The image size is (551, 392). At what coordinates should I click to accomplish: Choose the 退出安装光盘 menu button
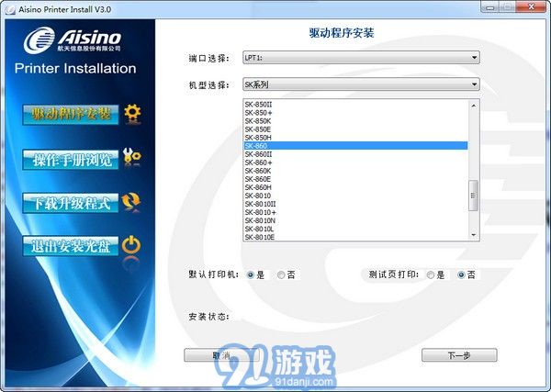click(x=71, y=246)
